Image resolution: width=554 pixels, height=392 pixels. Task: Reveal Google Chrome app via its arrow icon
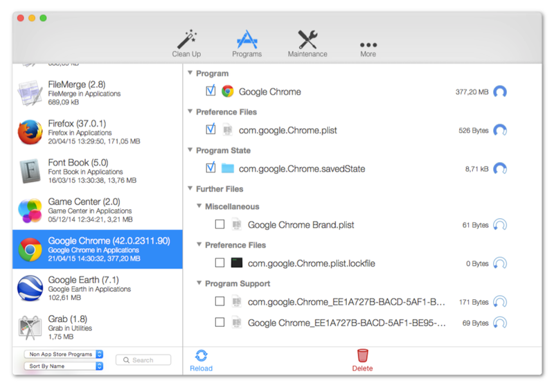click(x=500, y=92)
